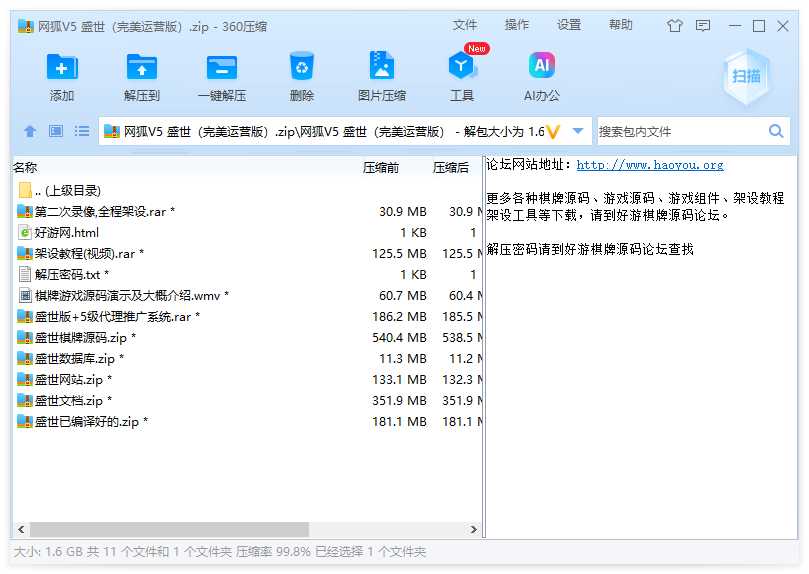The height and width of the screenshot is (574, 809).
Task: Switch to the list view icon
Action: point(82,131)
